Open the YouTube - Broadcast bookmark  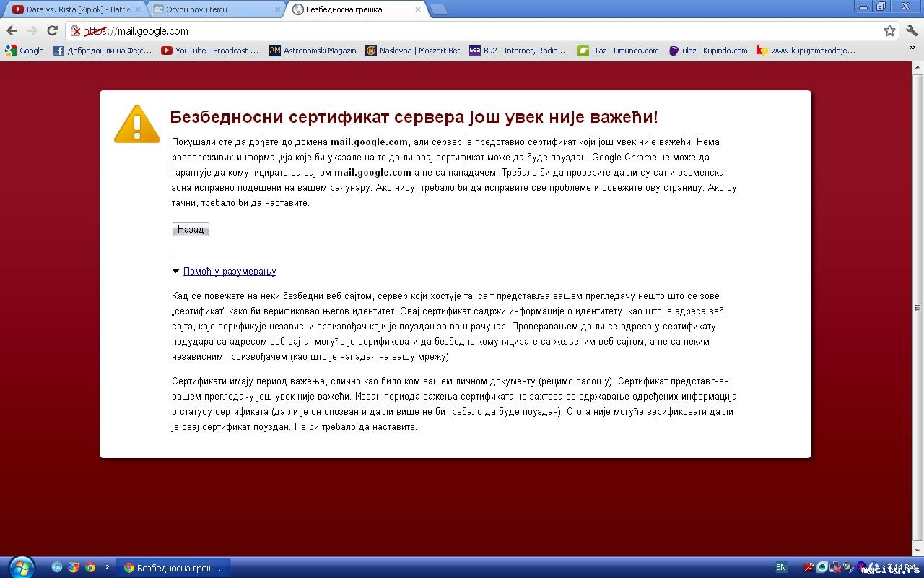point(210,51)
